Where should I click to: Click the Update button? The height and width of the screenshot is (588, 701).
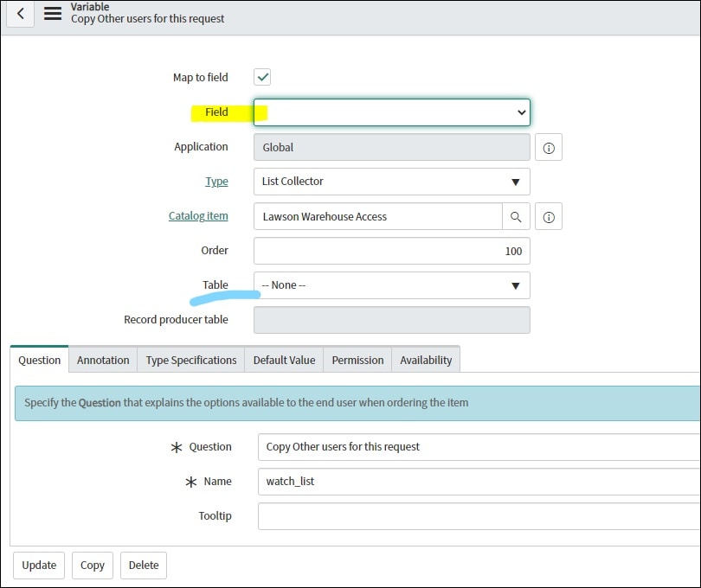pyautogui.click(x=38, y=565)
